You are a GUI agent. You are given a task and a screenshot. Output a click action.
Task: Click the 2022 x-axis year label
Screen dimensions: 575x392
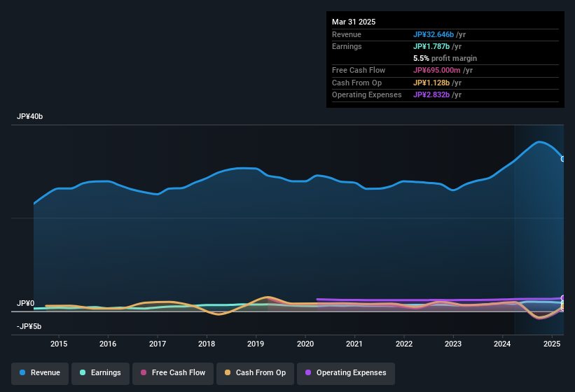point(403,344)
